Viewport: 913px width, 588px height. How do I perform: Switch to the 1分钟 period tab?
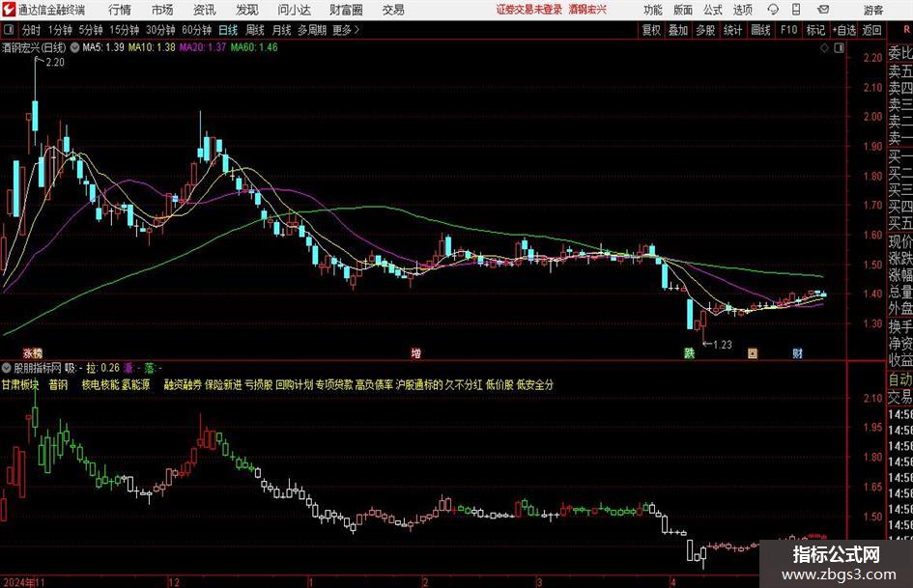pos(60,30)
